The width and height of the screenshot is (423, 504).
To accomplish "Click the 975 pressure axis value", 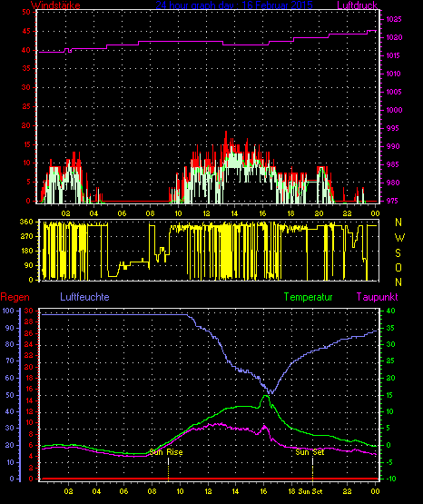I will 392,201.
